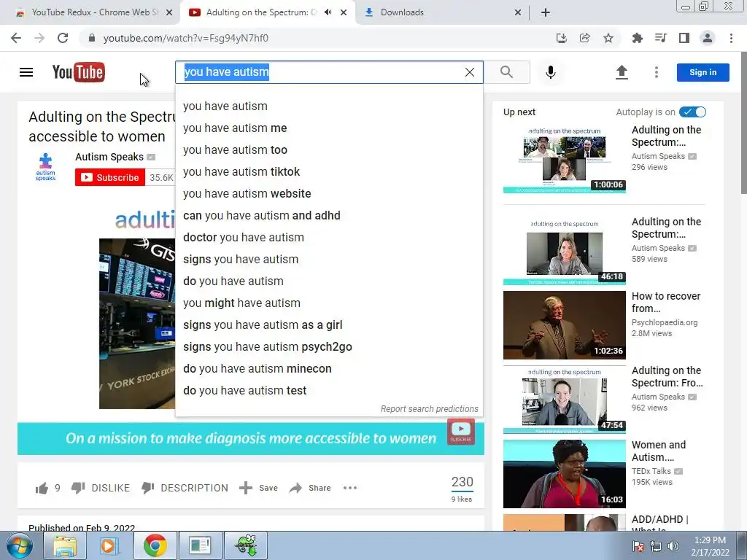Bookmark this page with the star
This screenshot has height=560, width=747.
(608, 38)
